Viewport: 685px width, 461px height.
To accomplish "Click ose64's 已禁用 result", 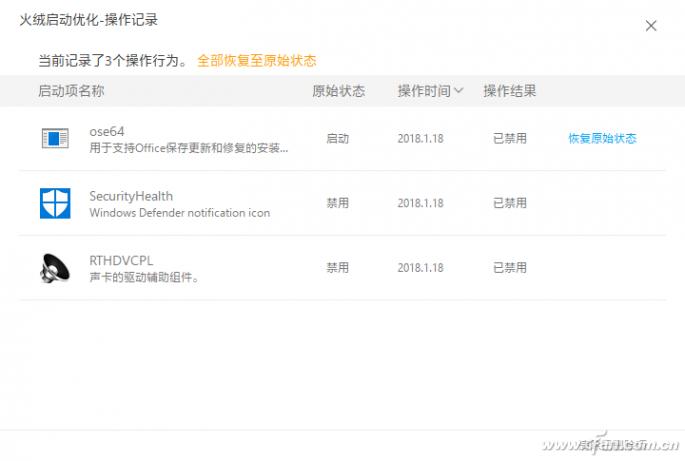I will click(x=510, y=139).
